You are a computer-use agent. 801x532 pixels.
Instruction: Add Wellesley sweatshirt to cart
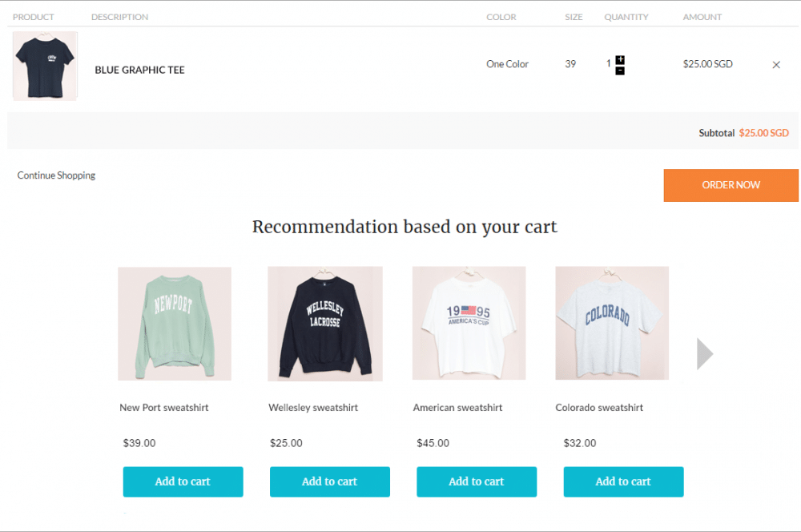(x=329, y=482)
